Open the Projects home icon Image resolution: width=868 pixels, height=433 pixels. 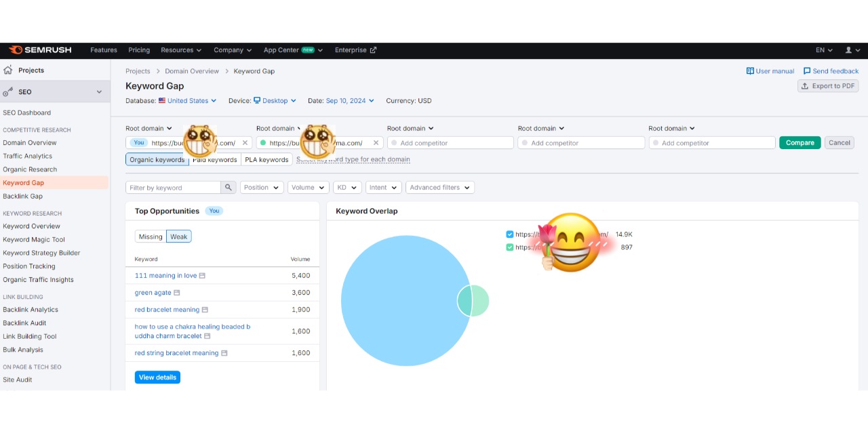pos(8,70)
